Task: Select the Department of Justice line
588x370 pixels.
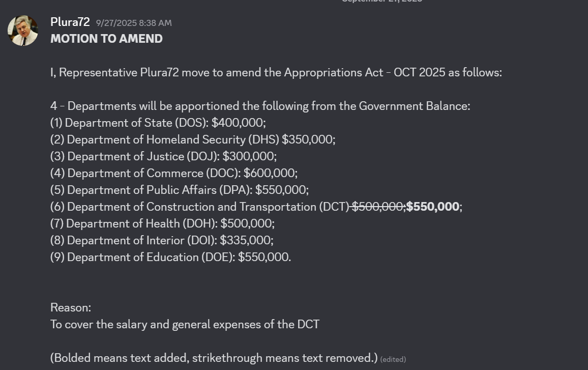Action: coord(163,156)
